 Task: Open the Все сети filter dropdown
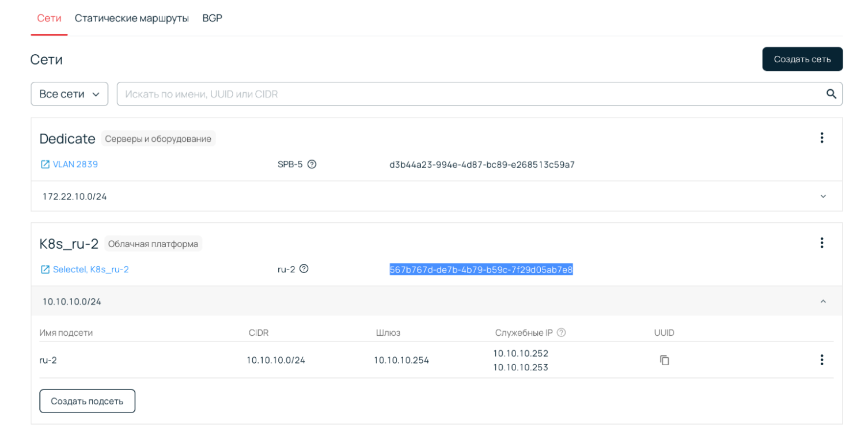[69, 94]
